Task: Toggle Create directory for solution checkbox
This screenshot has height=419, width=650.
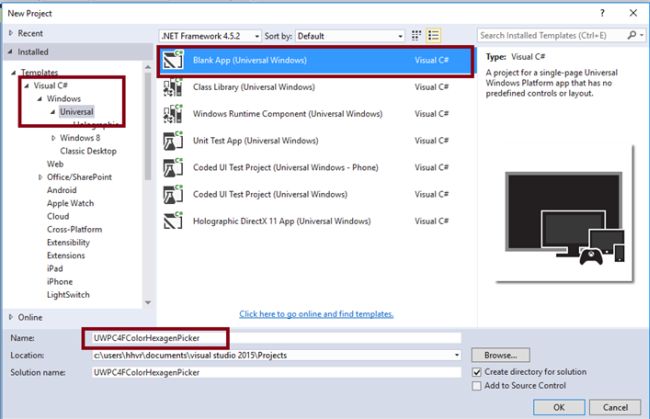Action: click(x=477, y=372)
